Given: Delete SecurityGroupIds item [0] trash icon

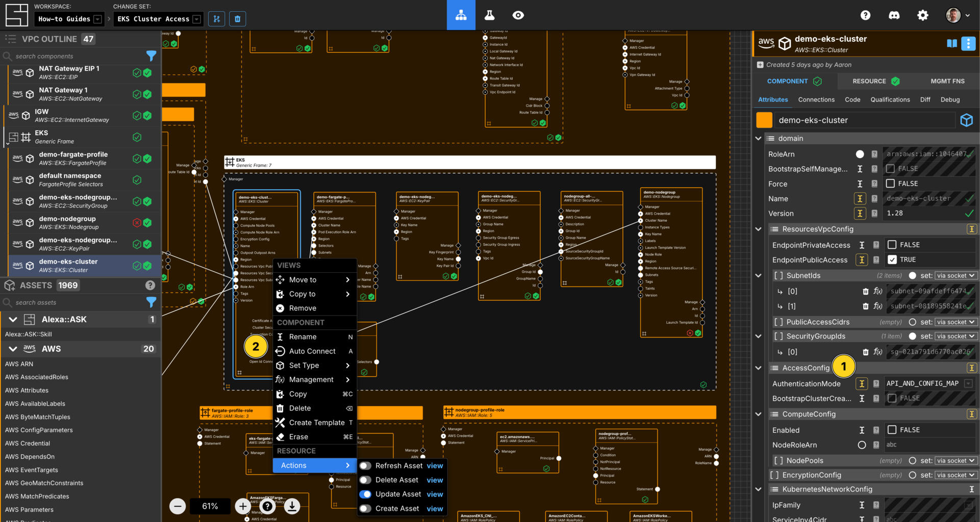Looking at the screenshot, I should tap(865, 352).
